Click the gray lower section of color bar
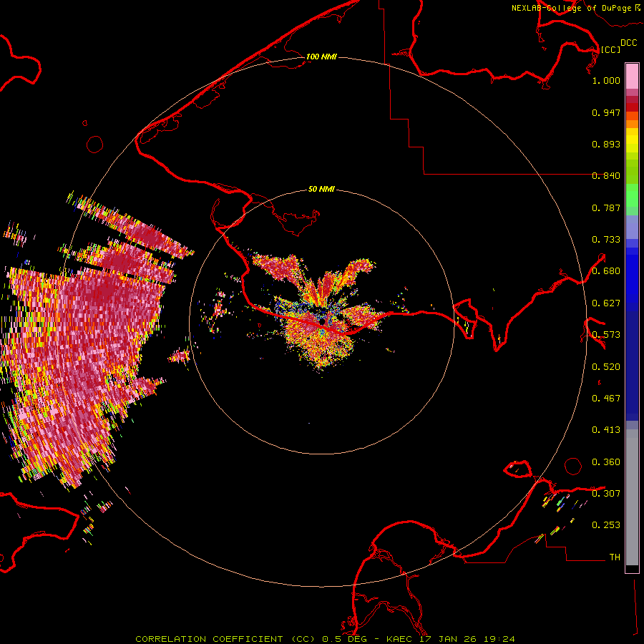644x644 pixels. pos(632,497)
